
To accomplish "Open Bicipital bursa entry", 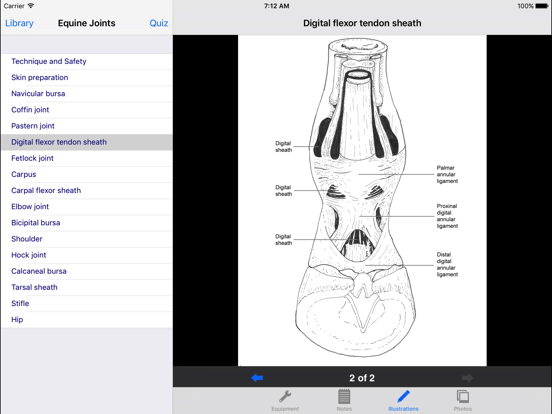I will coord(87,223).
